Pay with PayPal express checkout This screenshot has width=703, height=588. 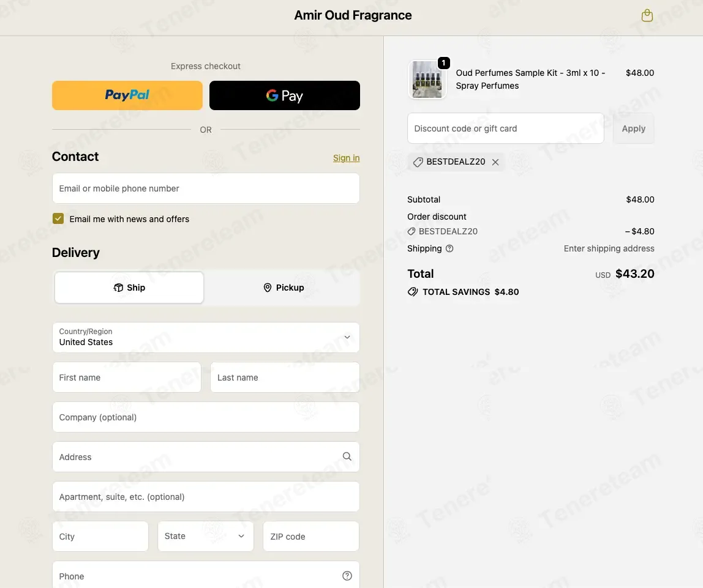[x=127, y=95]
